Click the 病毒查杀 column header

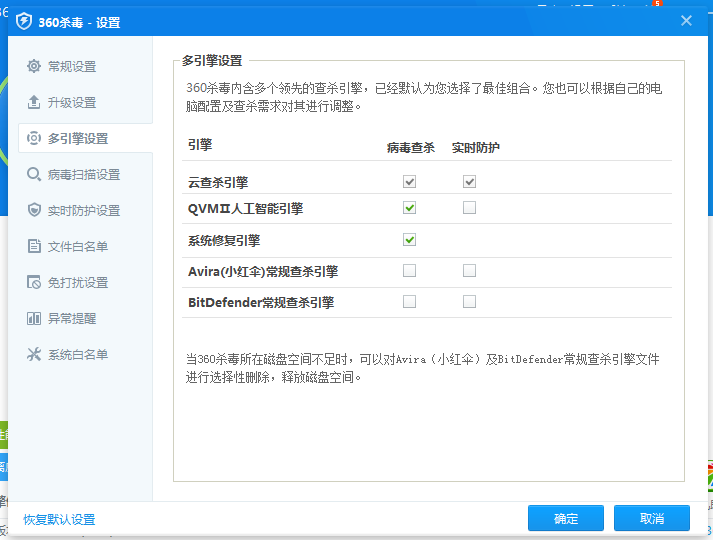pos(411,147)
